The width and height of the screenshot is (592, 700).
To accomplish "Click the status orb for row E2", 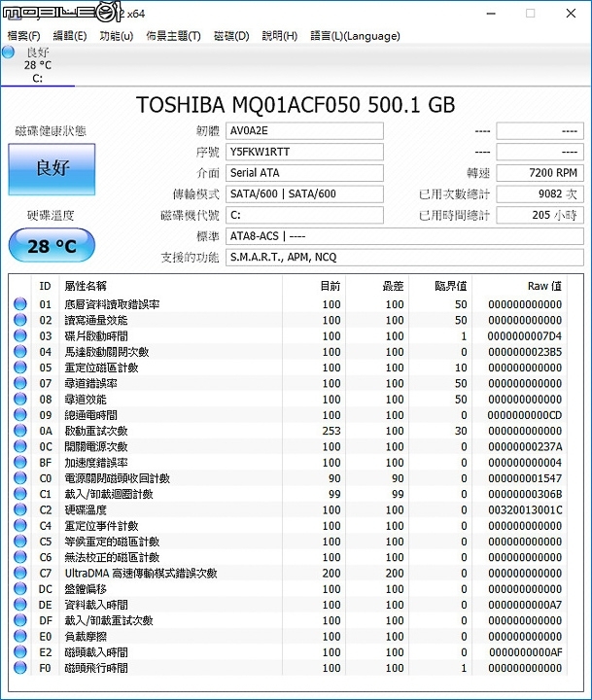I will point(20,651).
